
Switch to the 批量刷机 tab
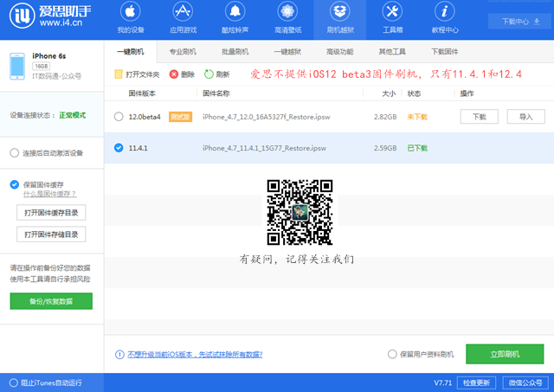[235, 52]
